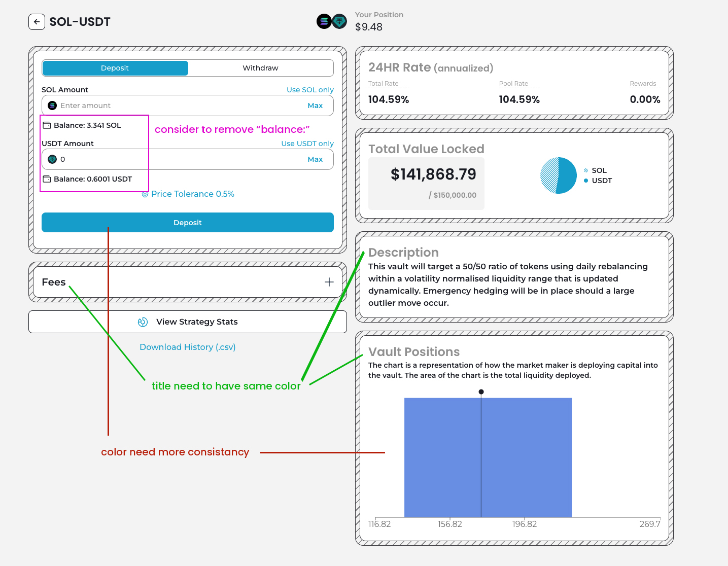Click the strategy stats chart icon
Viewport: 728px width, 566px height.
(x=143, y=322)
